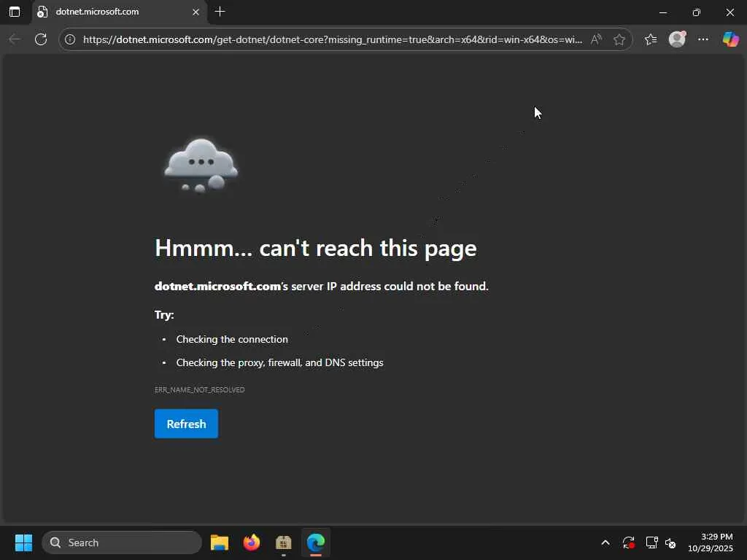
Task: Close the dotnet.microsoft.com tab
Action: click(196, 12)
